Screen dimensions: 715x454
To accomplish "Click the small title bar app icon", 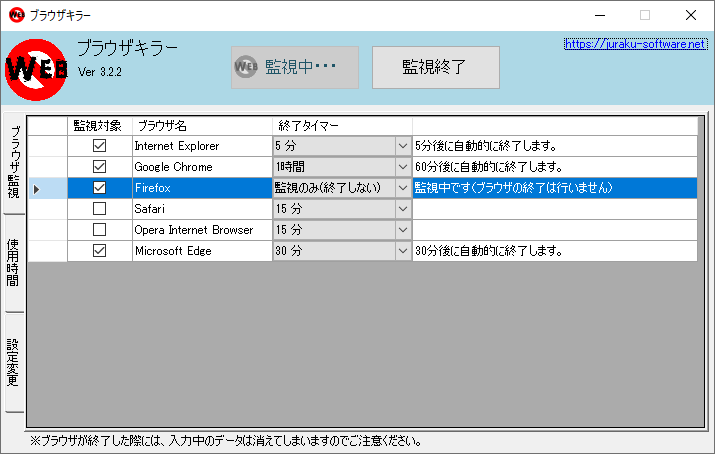I will 16,15.
